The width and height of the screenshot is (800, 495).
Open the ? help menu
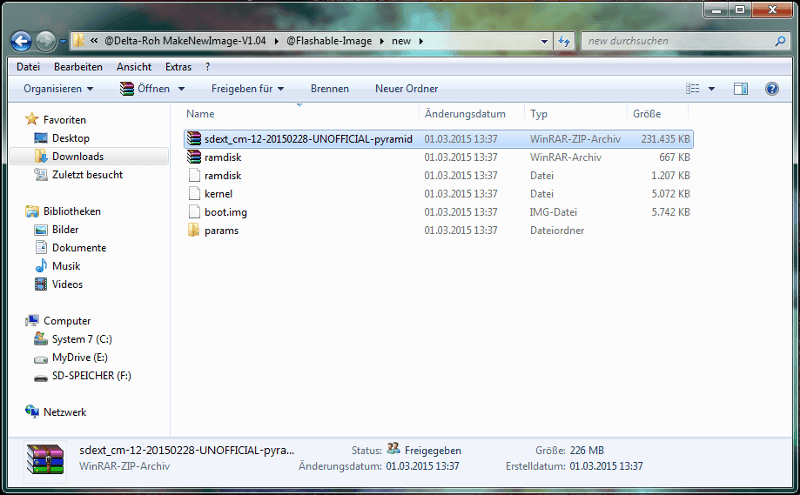(x=207, y=67)
